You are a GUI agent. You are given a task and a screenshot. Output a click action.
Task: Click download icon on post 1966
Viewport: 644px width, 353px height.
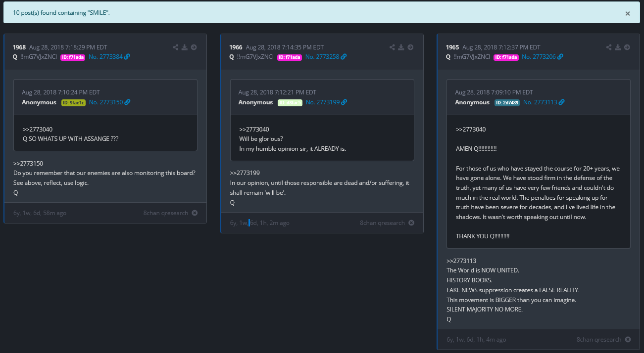click(401, 47)
